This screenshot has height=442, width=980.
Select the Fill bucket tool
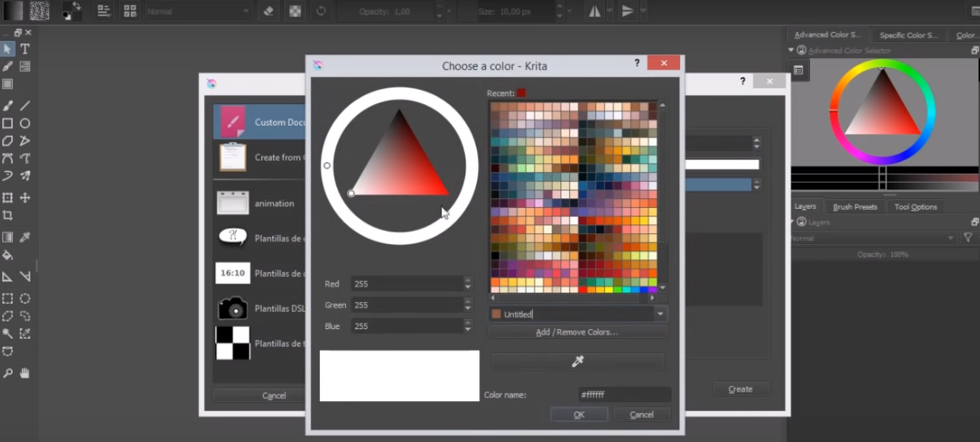7,256
